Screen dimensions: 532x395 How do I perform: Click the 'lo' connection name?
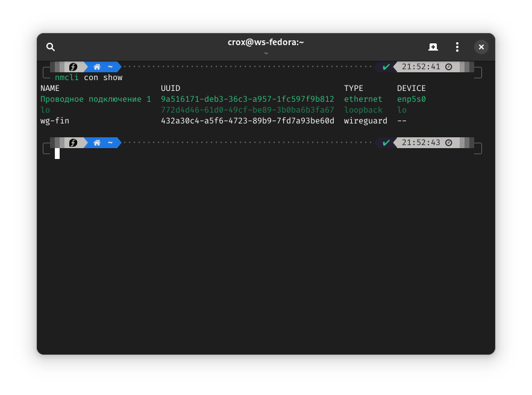tap(45, 110)
